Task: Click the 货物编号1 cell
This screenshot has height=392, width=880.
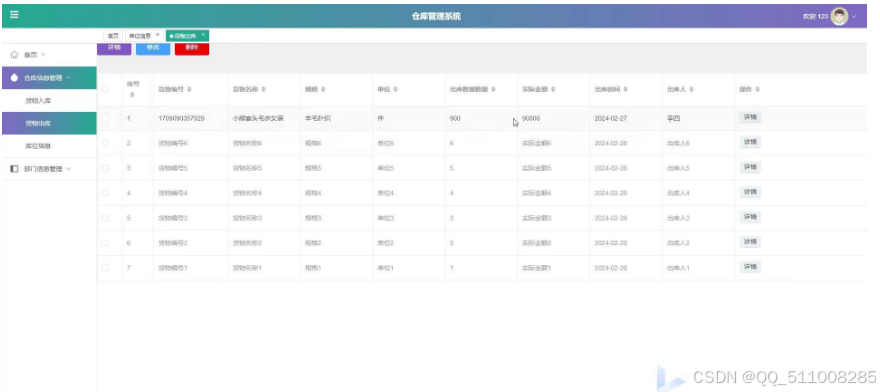Action: point(173,268)
